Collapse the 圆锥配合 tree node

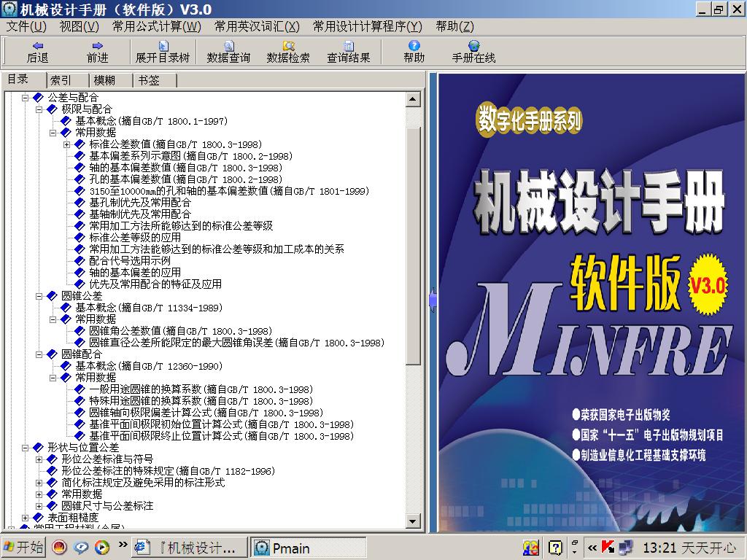[39, 355]
